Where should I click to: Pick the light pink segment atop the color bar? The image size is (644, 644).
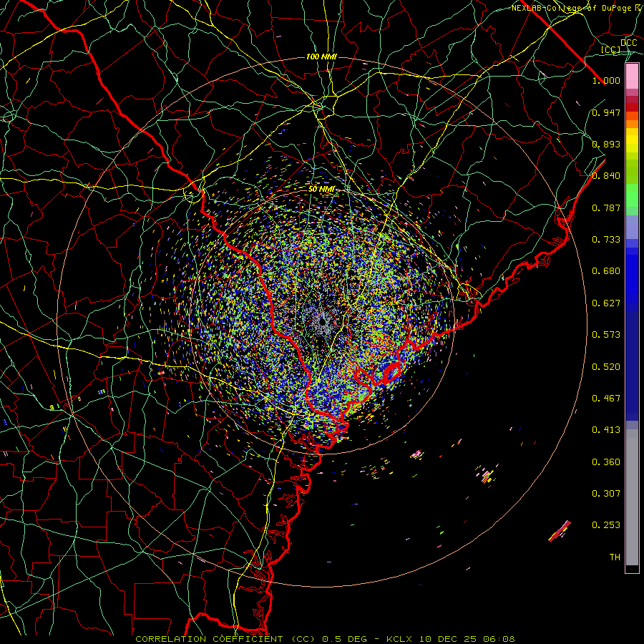pos(632,76)
